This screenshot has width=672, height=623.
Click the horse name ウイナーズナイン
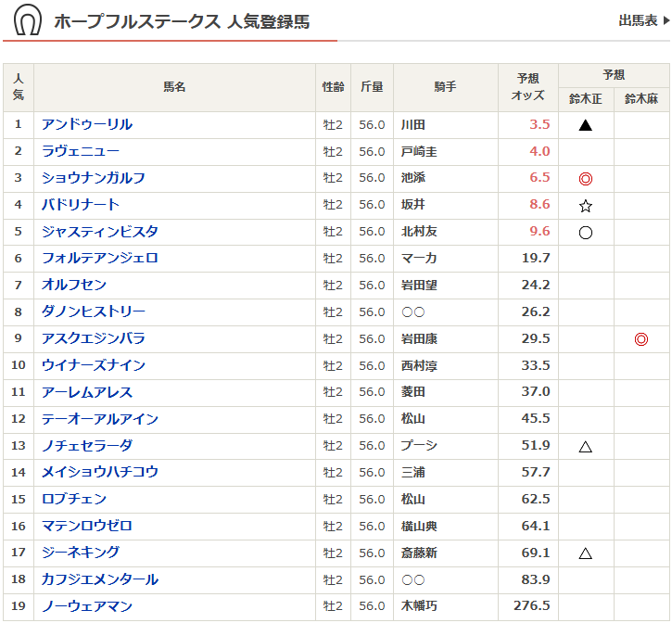point(94,365)
